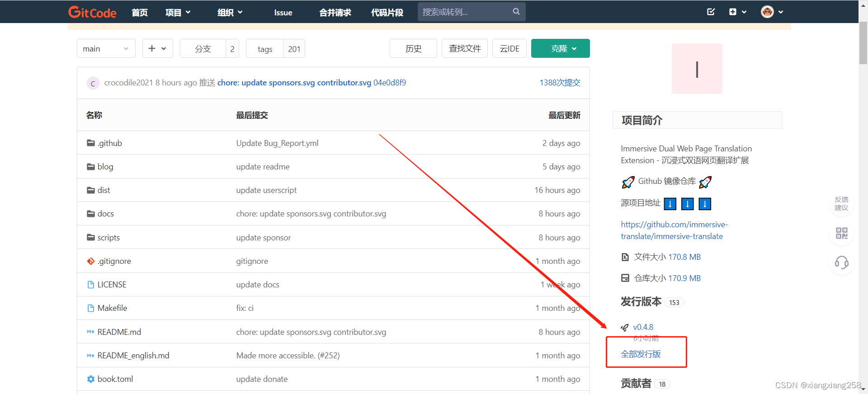Open the LICENSE file
868x394 pixels.
[x=112, y=285]
